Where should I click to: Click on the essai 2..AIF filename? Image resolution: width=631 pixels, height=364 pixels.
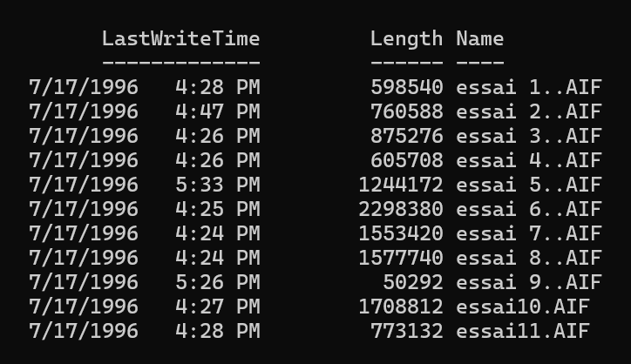point(528,111)
